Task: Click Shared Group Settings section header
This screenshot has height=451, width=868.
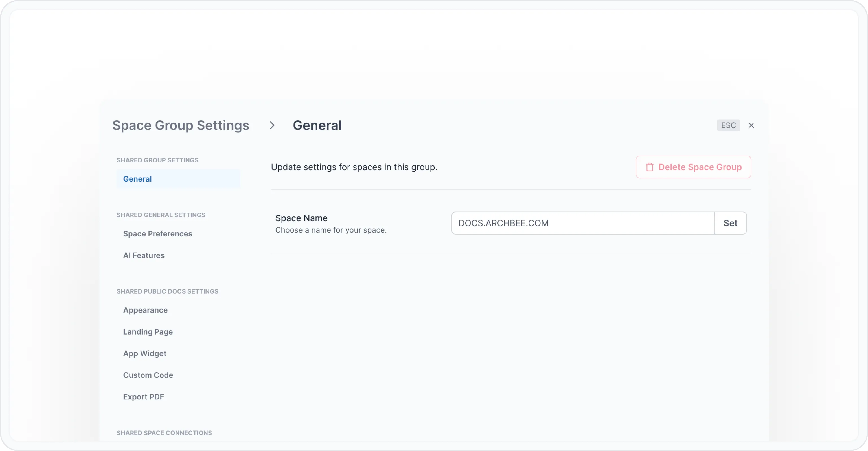Action: tap(157, 160)
